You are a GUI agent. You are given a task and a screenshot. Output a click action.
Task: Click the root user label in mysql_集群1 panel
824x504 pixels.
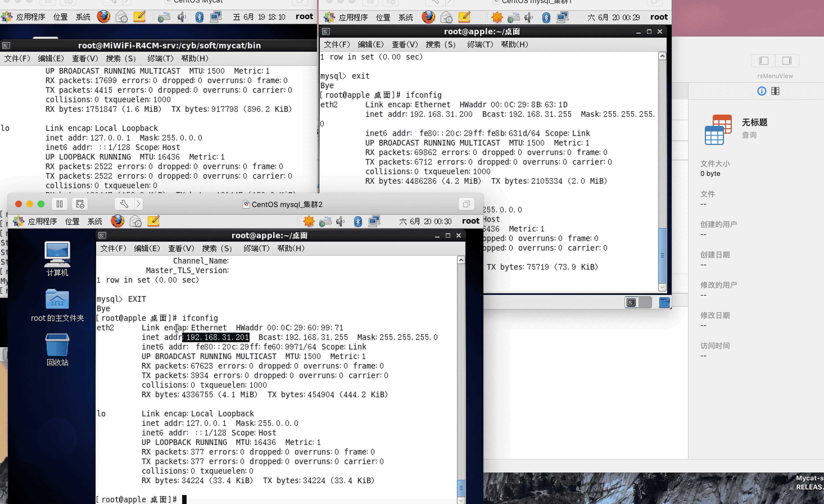click(659, 17)
